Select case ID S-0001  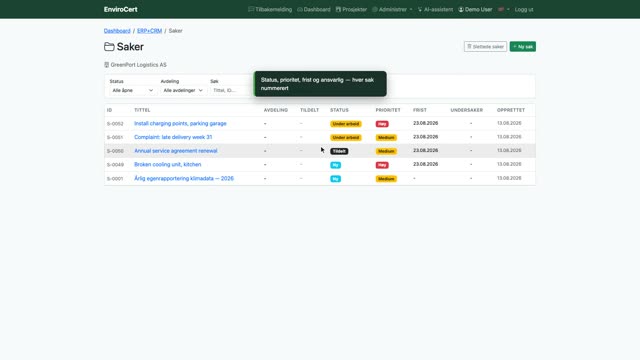click(115, 179)
